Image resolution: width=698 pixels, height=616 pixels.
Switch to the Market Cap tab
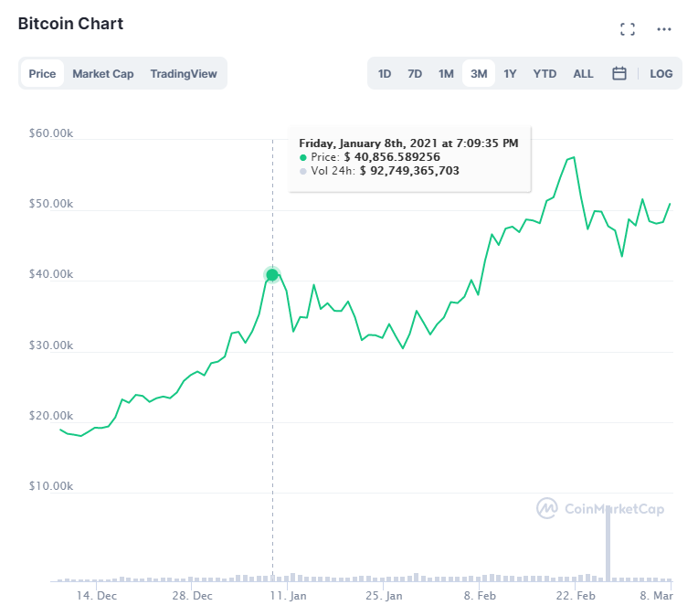pos(103,74)
